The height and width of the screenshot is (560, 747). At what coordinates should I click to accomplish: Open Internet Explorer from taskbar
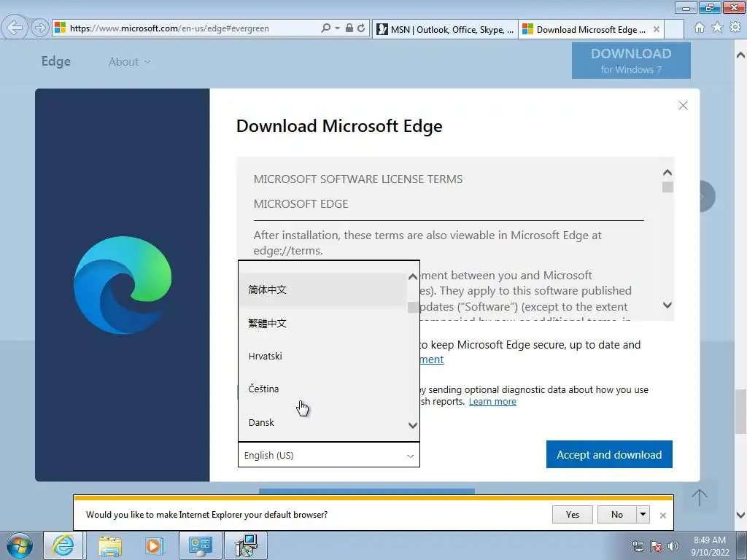(63, 545)
